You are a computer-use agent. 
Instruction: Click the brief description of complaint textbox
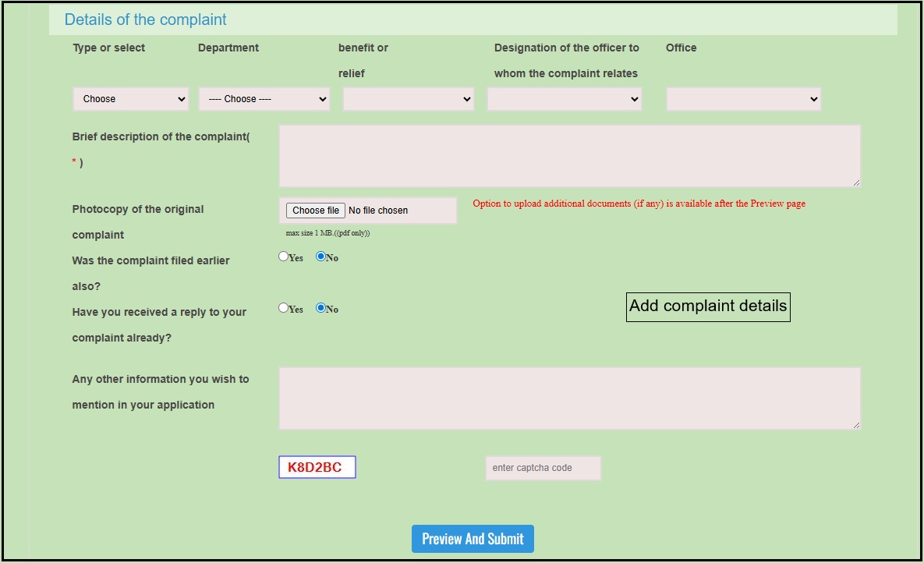(569, 155)
